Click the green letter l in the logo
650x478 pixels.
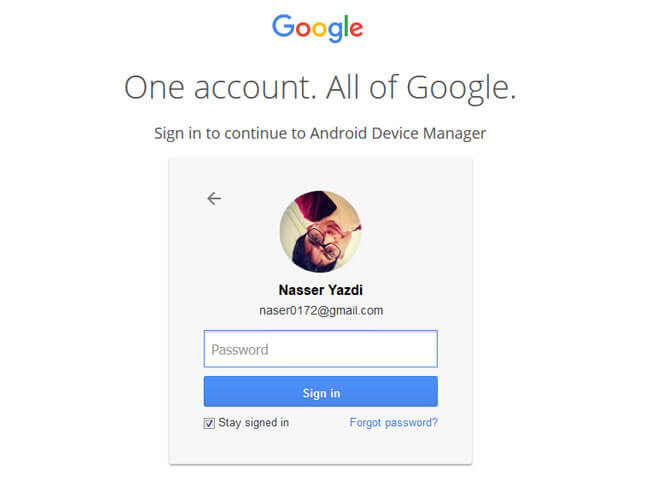(346, 26)
